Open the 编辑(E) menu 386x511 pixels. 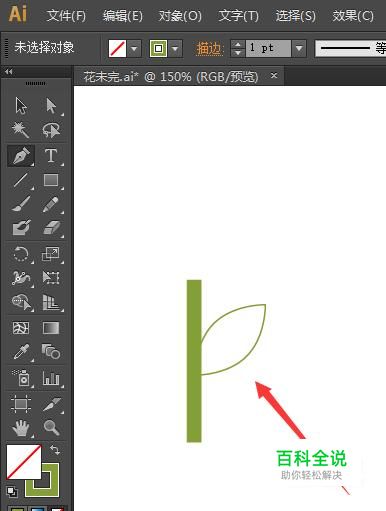[x=123, y=16]
